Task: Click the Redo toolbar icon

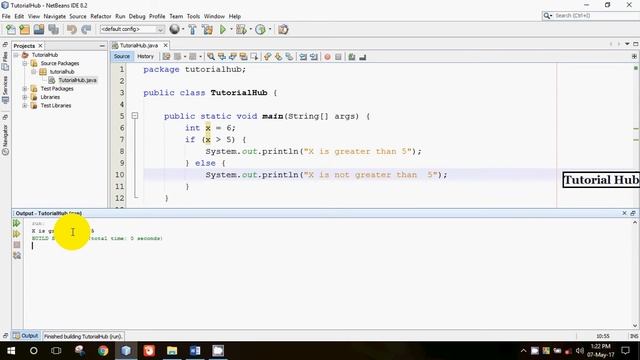Action: click(86, 29)
